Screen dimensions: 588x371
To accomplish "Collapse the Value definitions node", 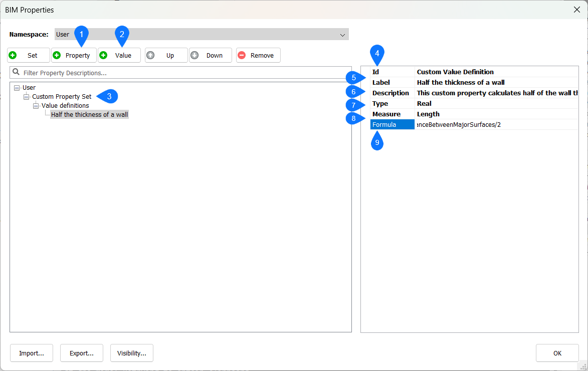I will point(36,106).
